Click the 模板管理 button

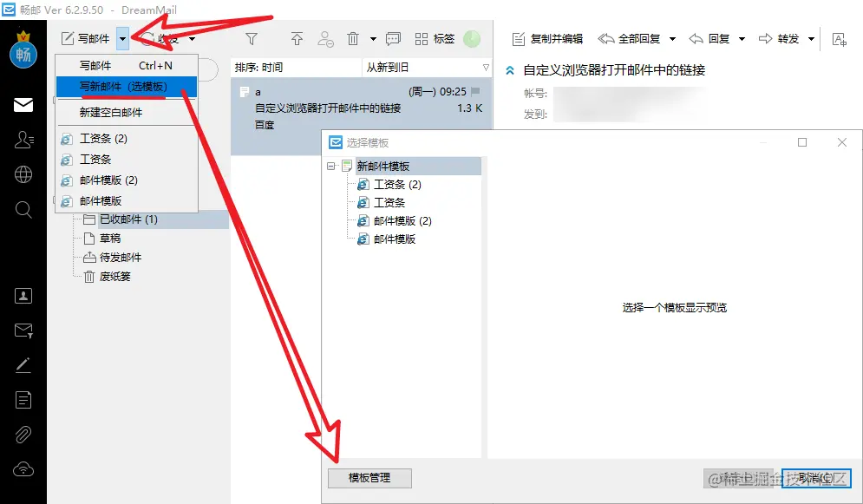pos(369,478)
